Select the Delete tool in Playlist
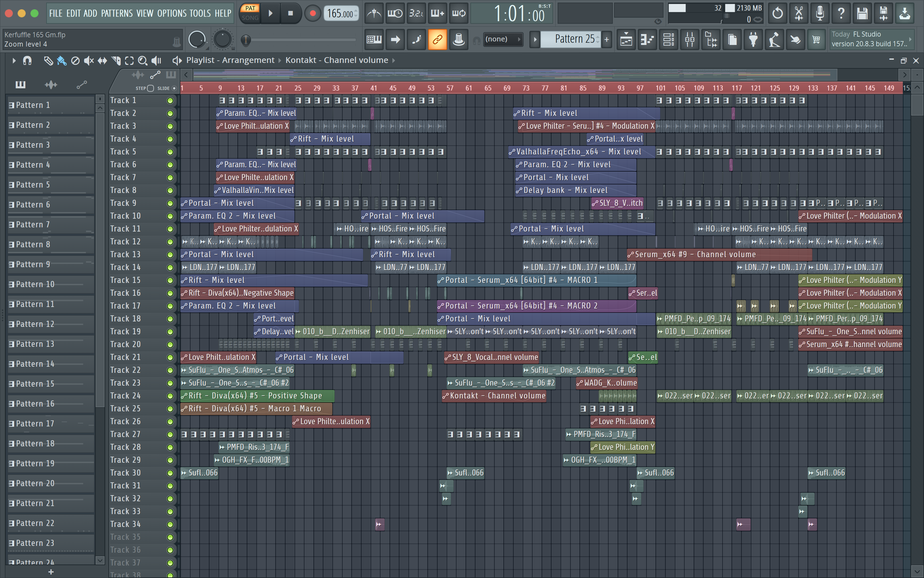This screenshot has width=924, height=578. pos(75,60)
